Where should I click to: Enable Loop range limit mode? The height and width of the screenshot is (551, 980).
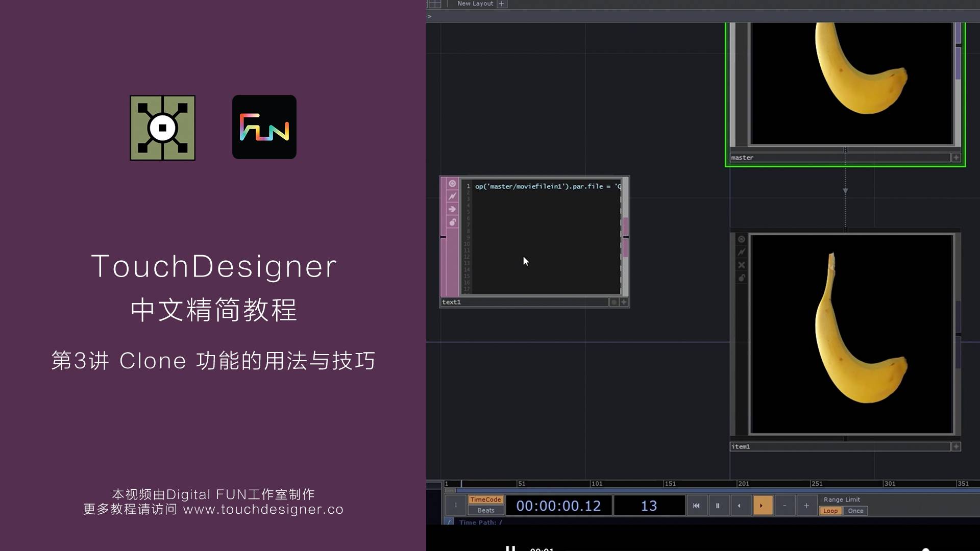[830, 511]
